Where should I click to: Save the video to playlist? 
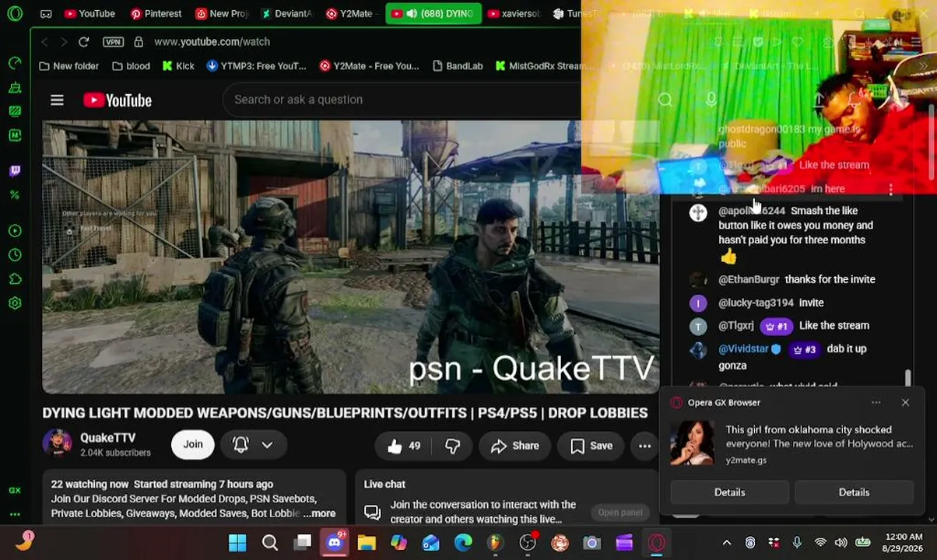(591, 446)
